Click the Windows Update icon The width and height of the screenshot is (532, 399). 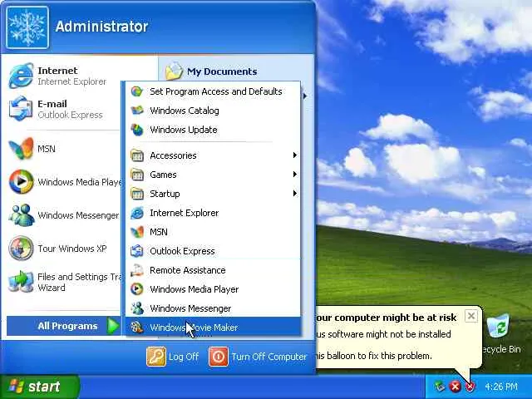(136, 130)
